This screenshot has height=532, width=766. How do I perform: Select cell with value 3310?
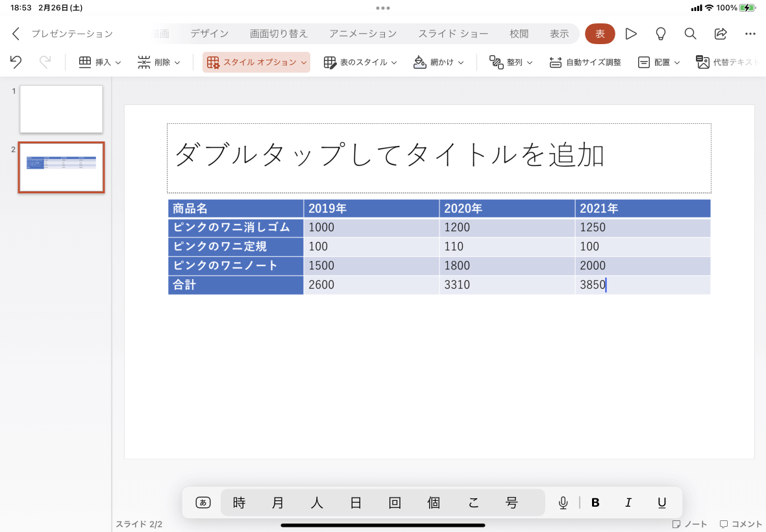click(507, 285)
